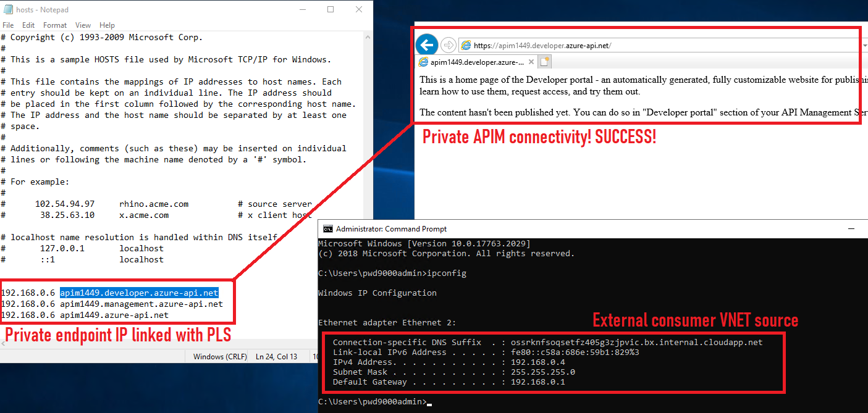Open the Edit menu in Notepad
Viewport: 868px width, 413px height.
click(28, 25)
